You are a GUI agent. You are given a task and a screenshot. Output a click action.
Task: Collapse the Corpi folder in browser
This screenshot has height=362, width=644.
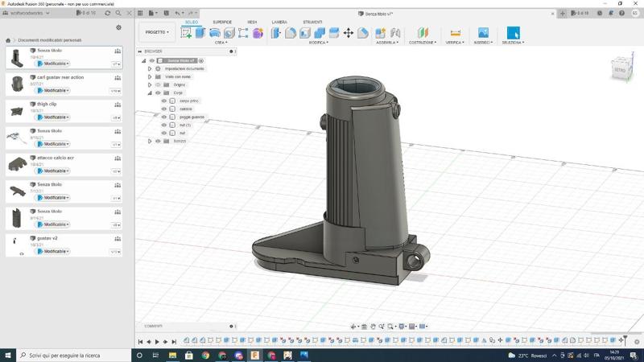pyautogui.click(x=150, y=93)
